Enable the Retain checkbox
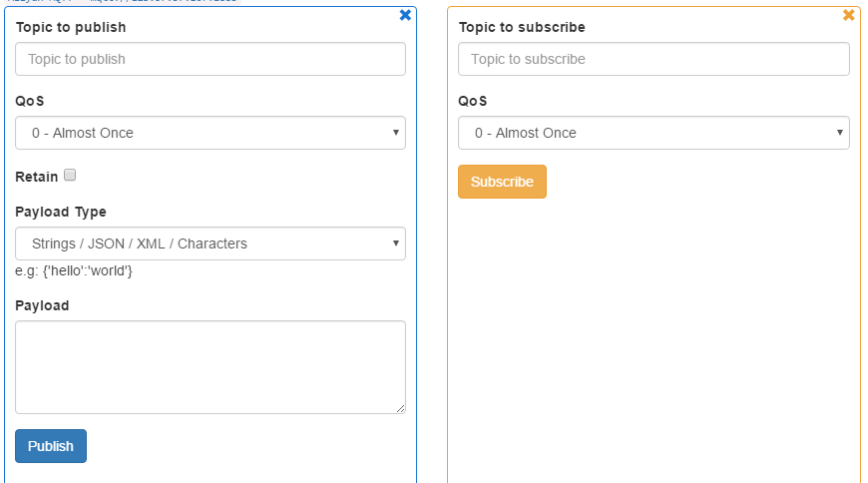The height and width of the screenshot is (483, 868). tap(70, 175)
